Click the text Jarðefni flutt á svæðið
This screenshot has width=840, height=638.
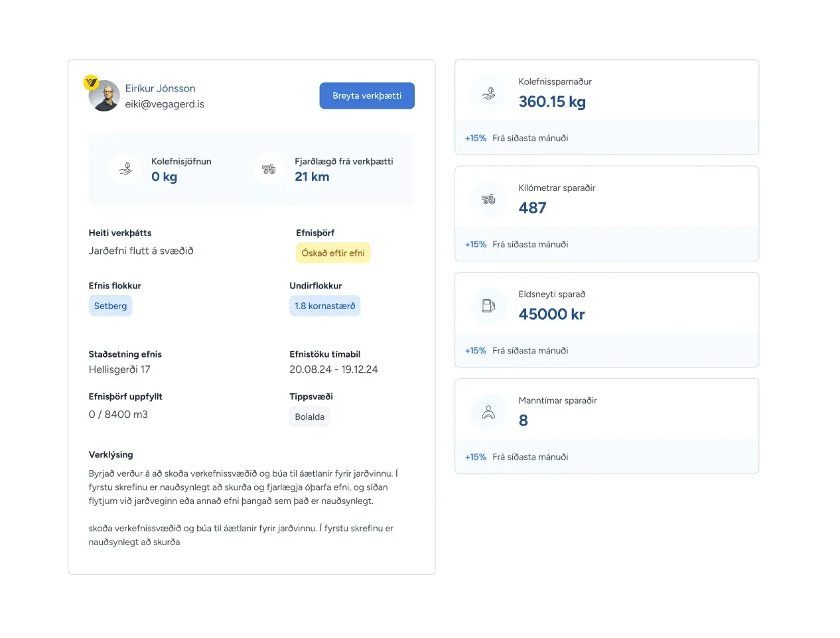[141, 251]
